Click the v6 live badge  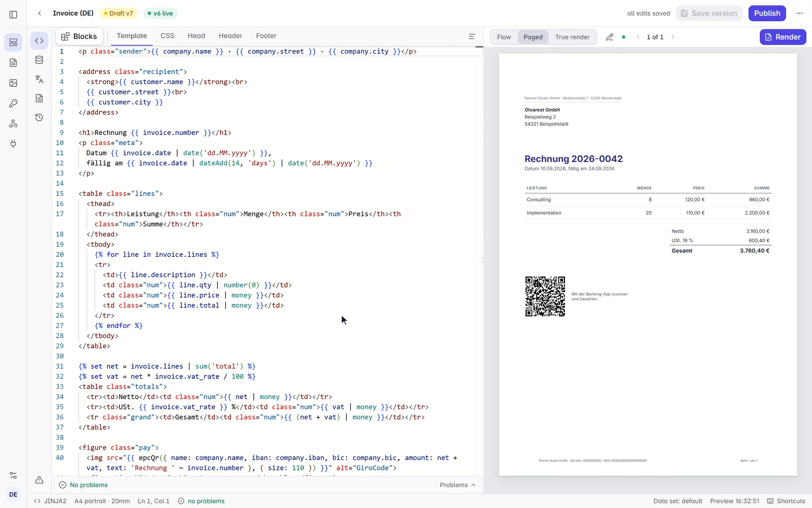(160, 14)
